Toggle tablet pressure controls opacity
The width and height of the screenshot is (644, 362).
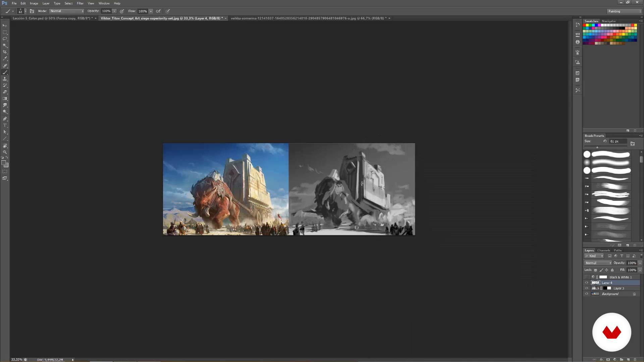[122, 11]
